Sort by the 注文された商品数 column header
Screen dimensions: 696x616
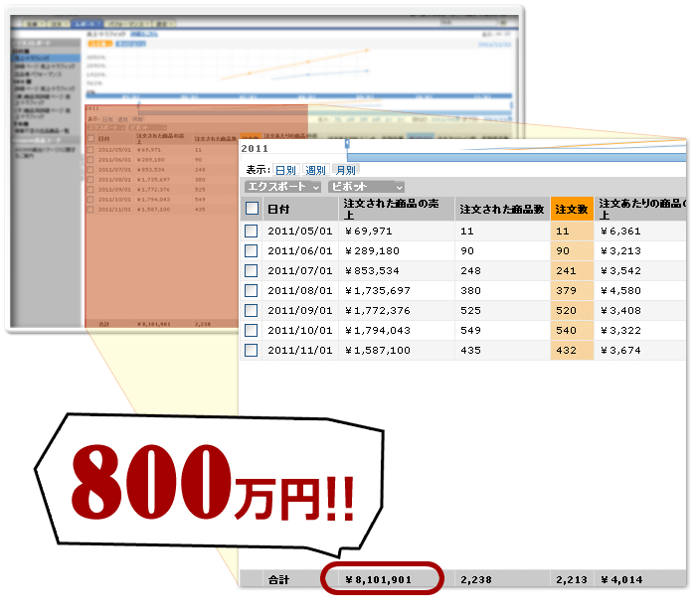coord(501,209)
